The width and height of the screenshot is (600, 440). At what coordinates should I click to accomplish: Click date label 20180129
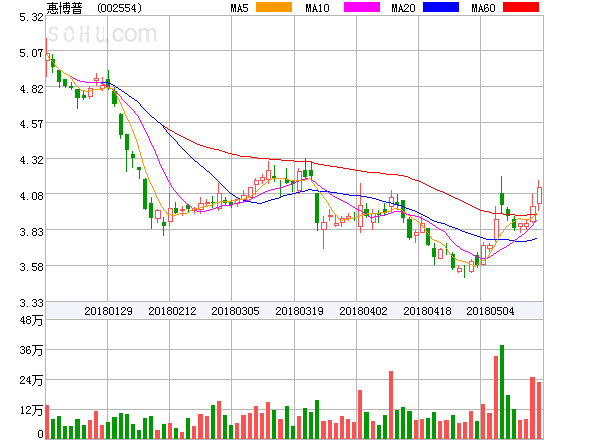point(108,311)
